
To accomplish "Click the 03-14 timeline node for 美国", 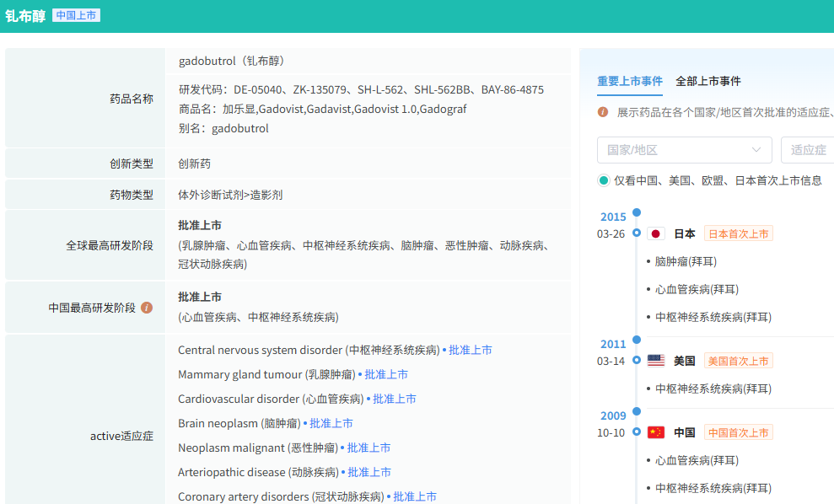I will (x=637, y=361).
